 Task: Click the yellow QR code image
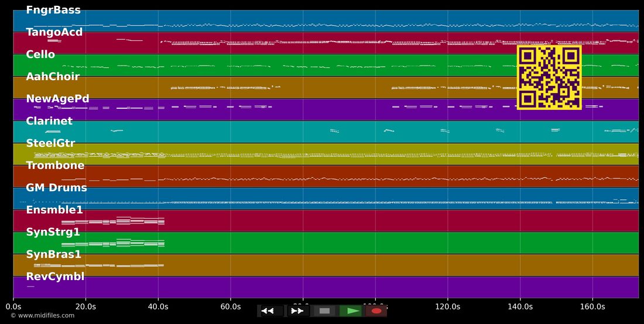point(549,78)
